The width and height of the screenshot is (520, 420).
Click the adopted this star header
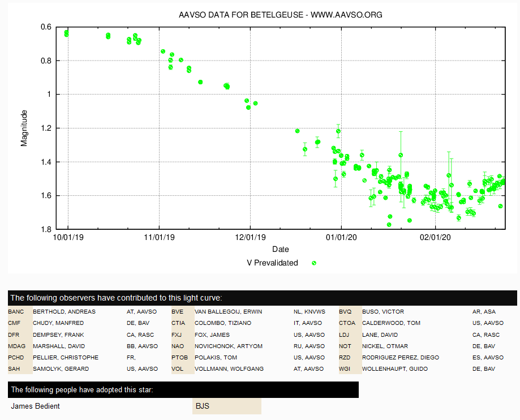click(x=183, y=390)
